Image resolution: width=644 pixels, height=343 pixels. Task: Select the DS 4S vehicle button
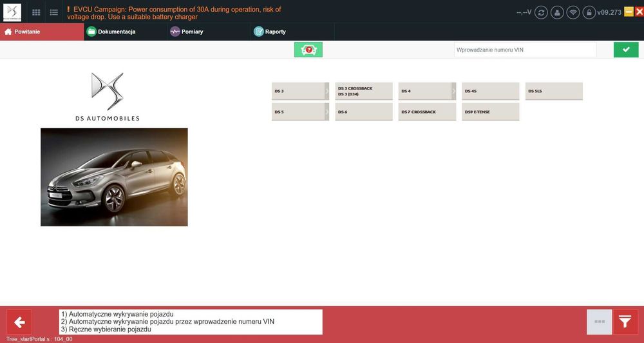490,91
